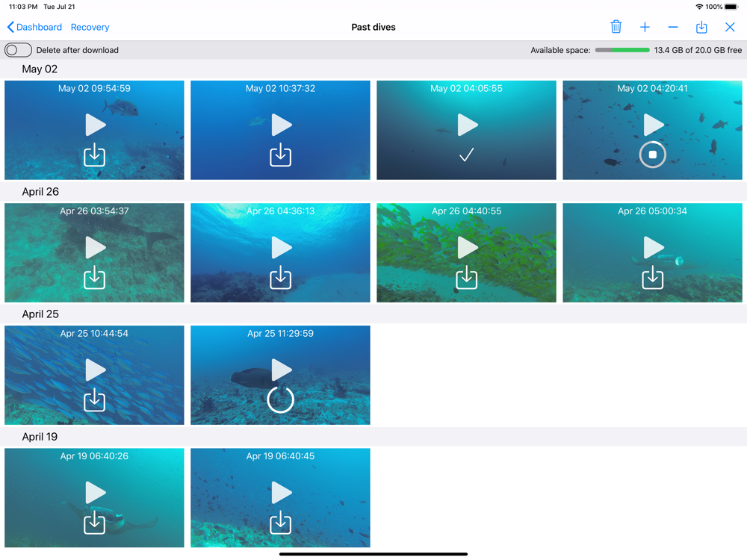Tap the home indicator bar

coord(373,554)
